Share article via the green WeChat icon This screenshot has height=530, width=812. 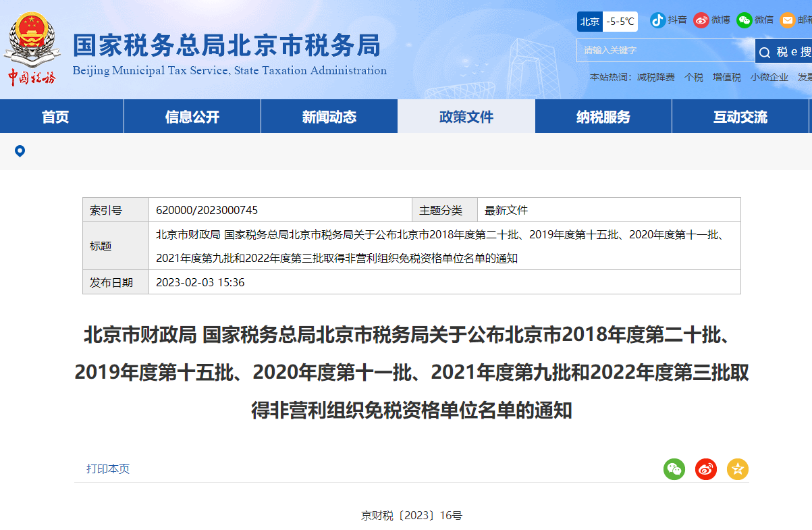(674, 469)
